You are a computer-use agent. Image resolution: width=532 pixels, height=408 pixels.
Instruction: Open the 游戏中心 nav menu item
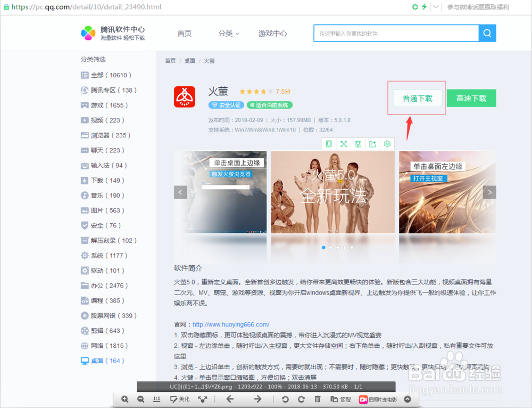[x=273, y=34]
